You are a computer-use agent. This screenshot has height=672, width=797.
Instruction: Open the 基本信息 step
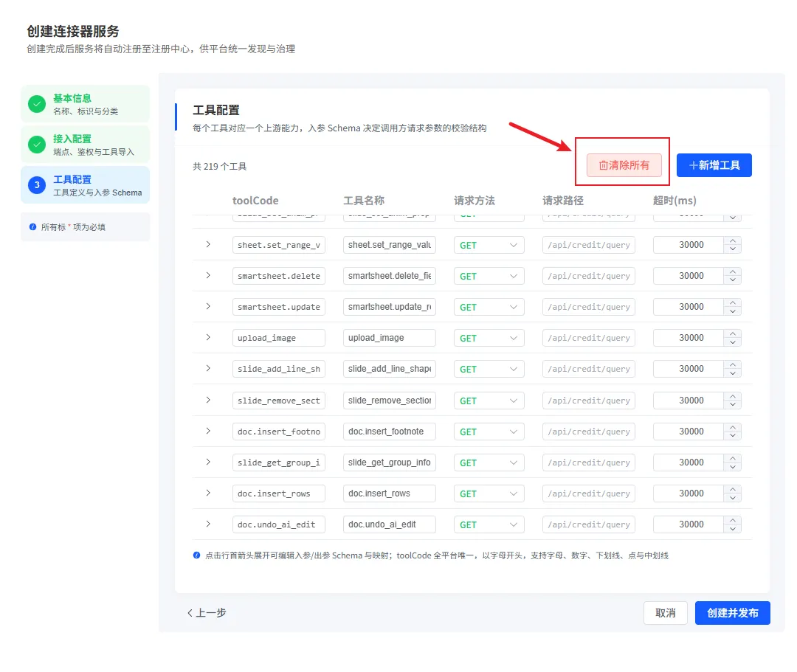(86, 103)
